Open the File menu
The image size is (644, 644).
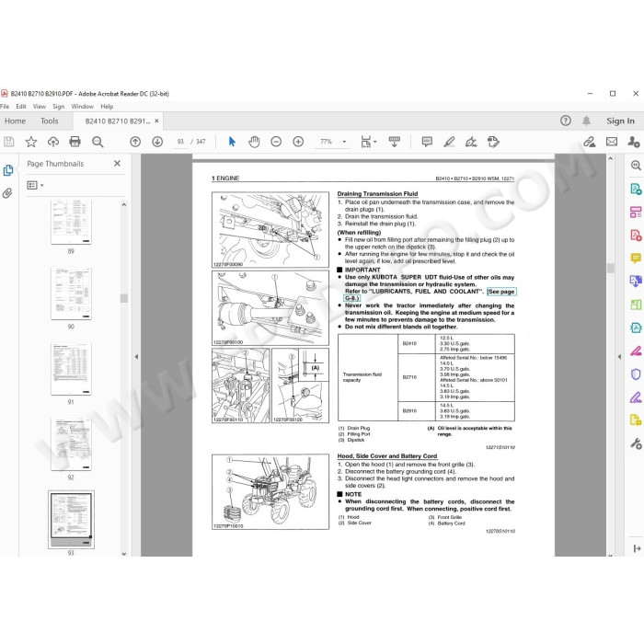tap(5, 107)
